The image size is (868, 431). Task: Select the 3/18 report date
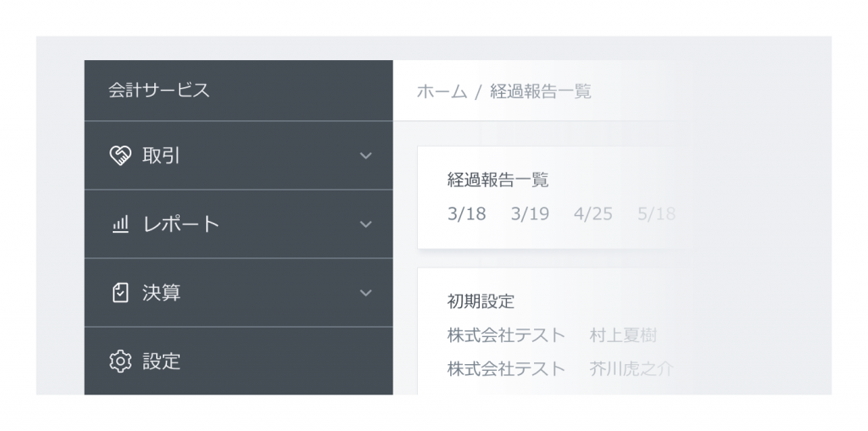pyautogui.click(x=467, y=214)
